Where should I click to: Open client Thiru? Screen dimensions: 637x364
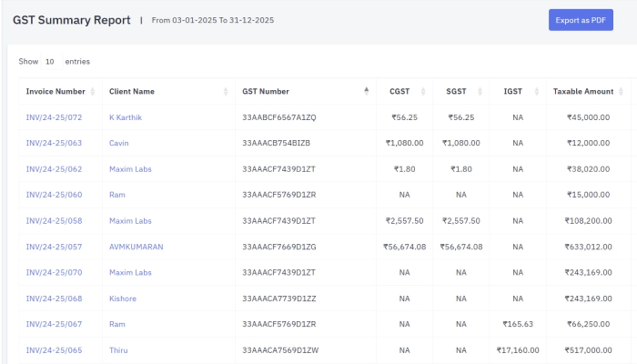tap(119, 350)
